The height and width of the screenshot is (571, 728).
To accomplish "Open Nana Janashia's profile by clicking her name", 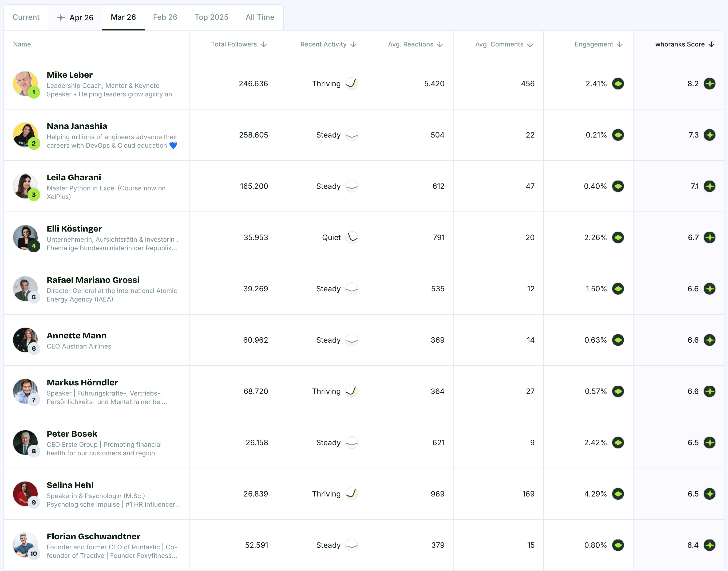I will coord(77,126).
